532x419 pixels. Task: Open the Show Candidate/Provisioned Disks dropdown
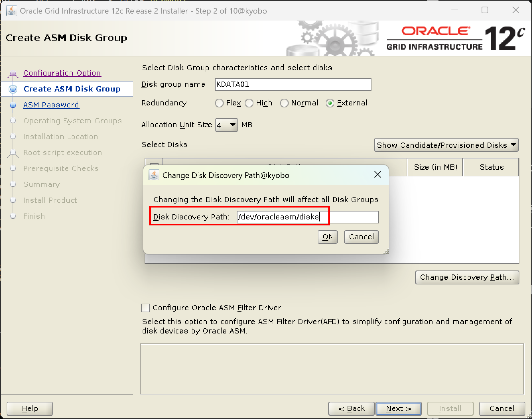click(446, 145)
